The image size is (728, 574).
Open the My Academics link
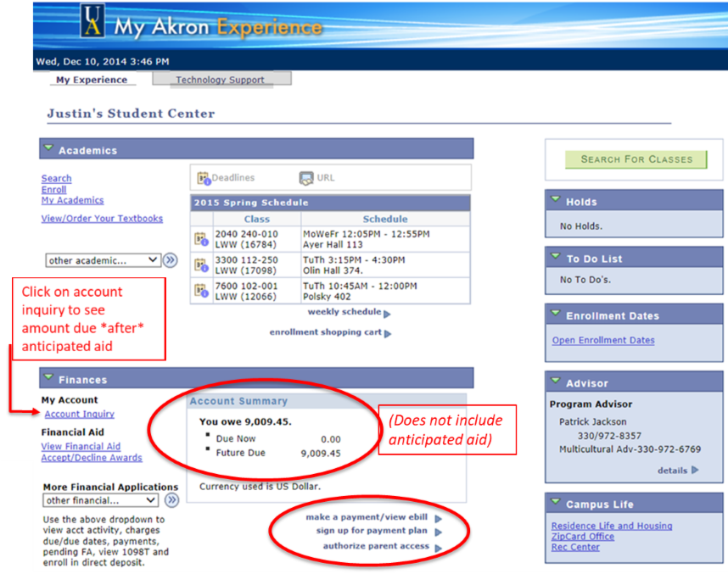72,200
